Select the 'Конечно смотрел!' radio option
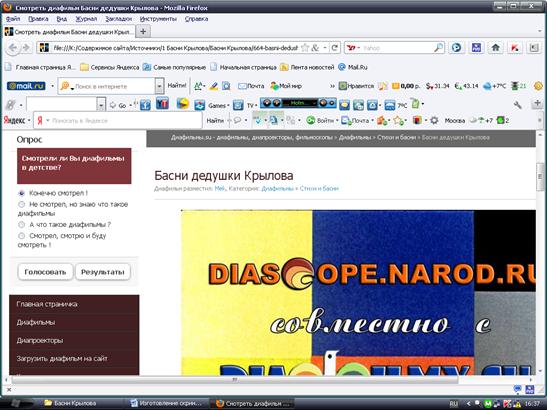547x410 pixels. (22, 193)
